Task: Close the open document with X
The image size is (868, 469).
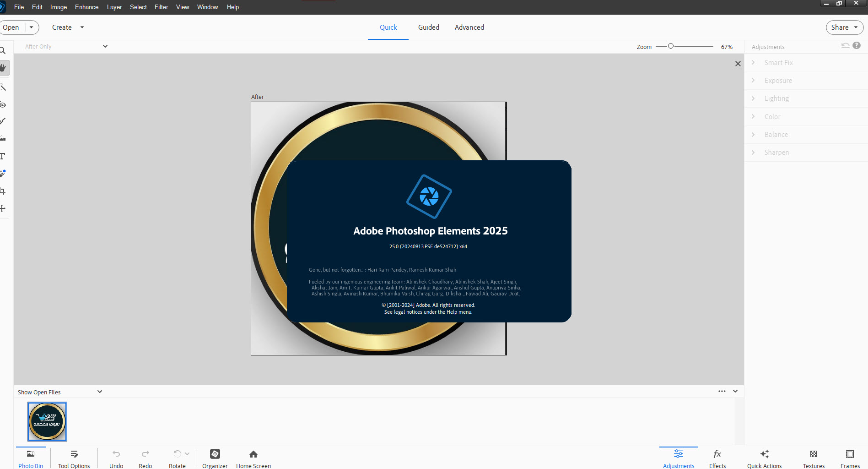Action: (x=738, y=64)
